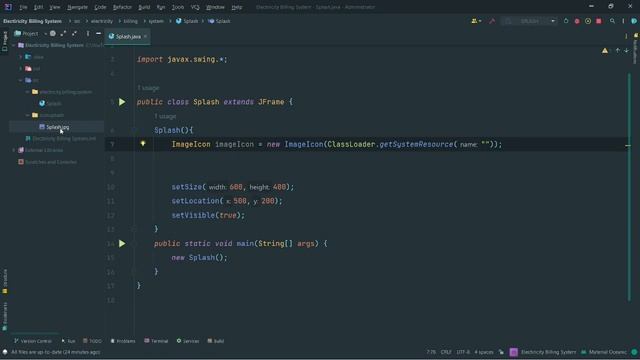Open the File menu
The image size is (640, 360).
point(23,7)
